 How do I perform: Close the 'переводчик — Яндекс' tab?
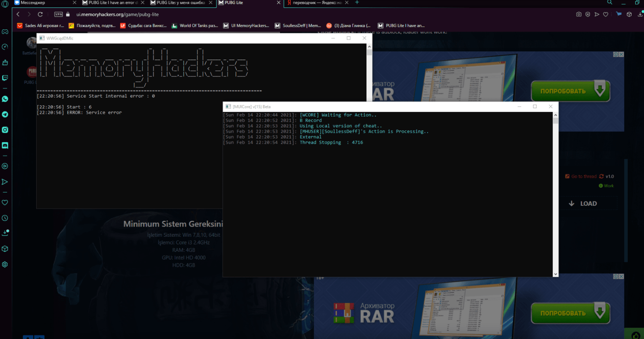(347, 3)
